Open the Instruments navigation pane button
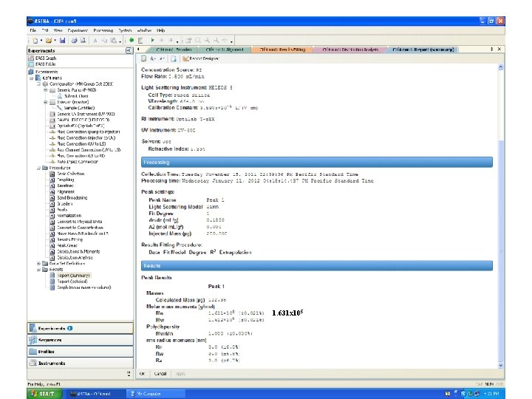This screenshot has width=532, height=399. [x=80, y=363]
